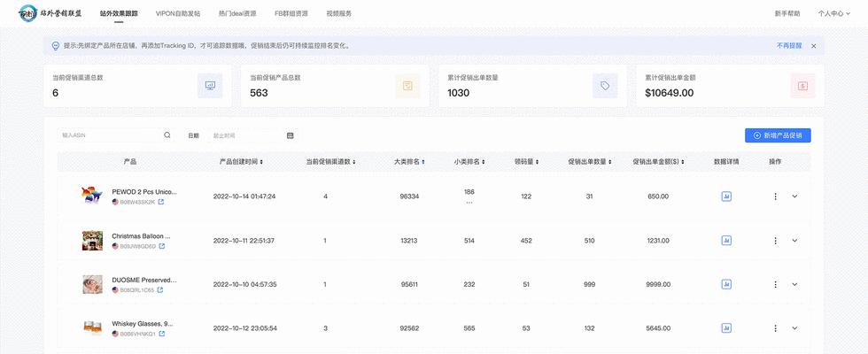This screenshot has width=868, height=354.
Task: Click the tip info icon in notice banner
Action: pos(55,46)
